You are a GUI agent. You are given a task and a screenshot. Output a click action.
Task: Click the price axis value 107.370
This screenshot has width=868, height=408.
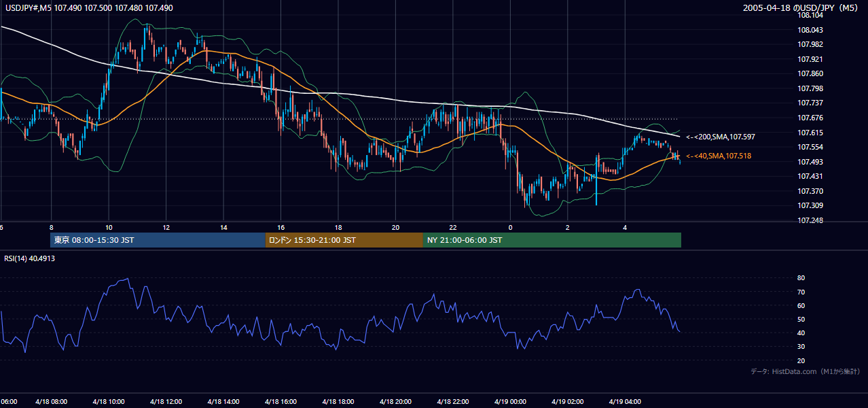coord(810,191)
